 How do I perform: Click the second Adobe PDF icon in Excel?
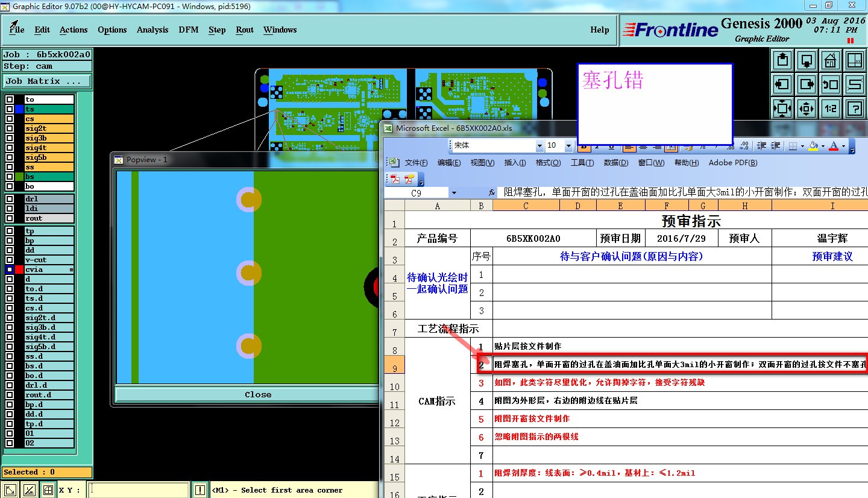click(x=409, y=179)
